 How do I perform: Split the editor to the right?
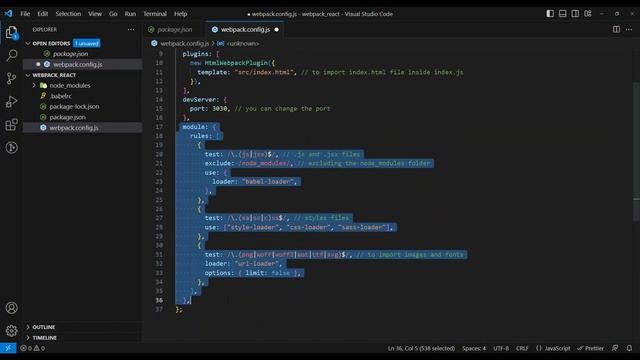(616, 29)
